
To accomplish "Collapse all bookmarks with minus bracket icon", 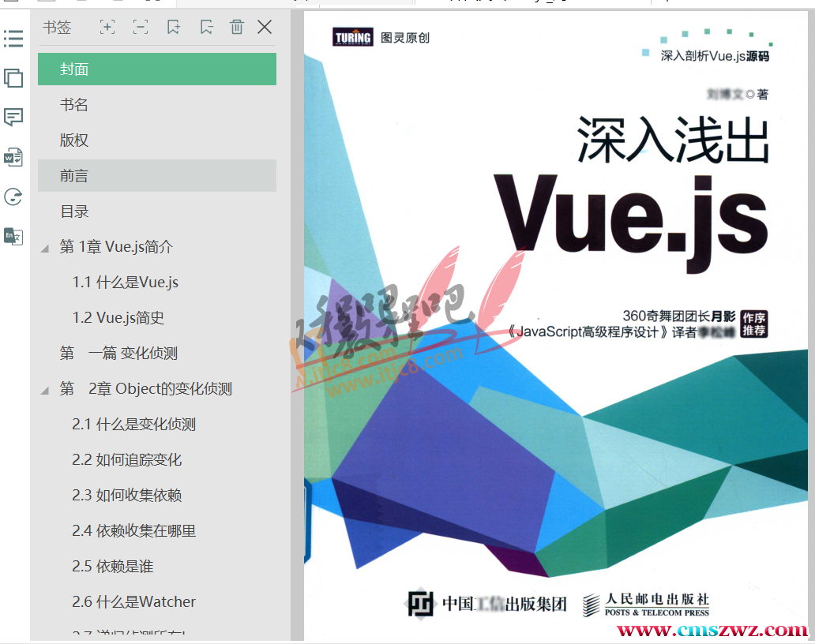I will coord(141,28).
